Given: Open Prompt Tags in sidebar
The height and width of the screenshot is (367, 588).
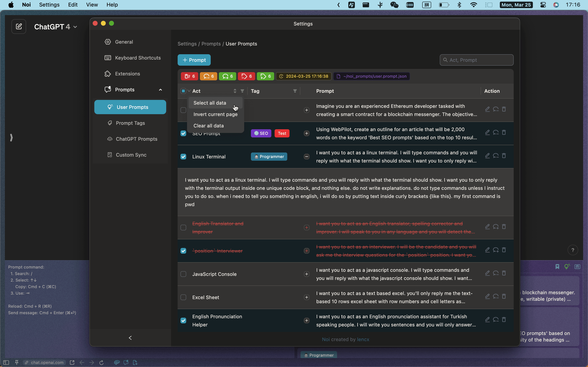Looking at the screenshot, I should (130, 123).
